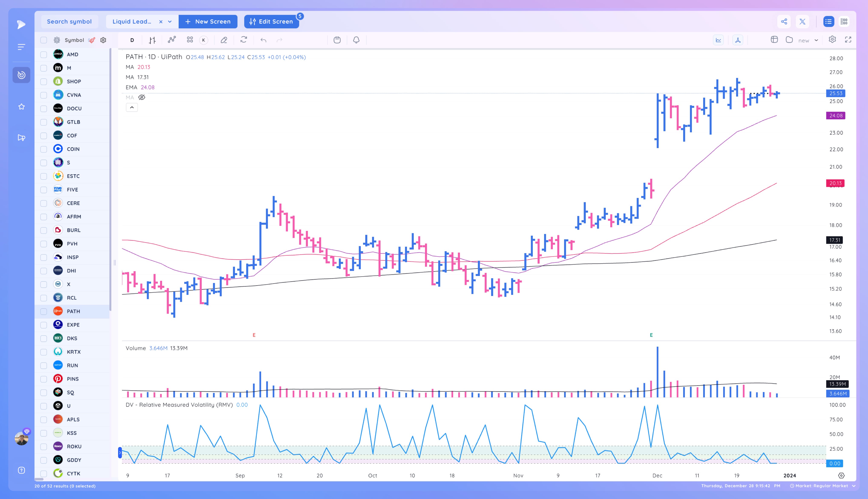This screenshot has height=499, width=868.
Task: Open the bar chart style selector
Action: coord(152,40)
